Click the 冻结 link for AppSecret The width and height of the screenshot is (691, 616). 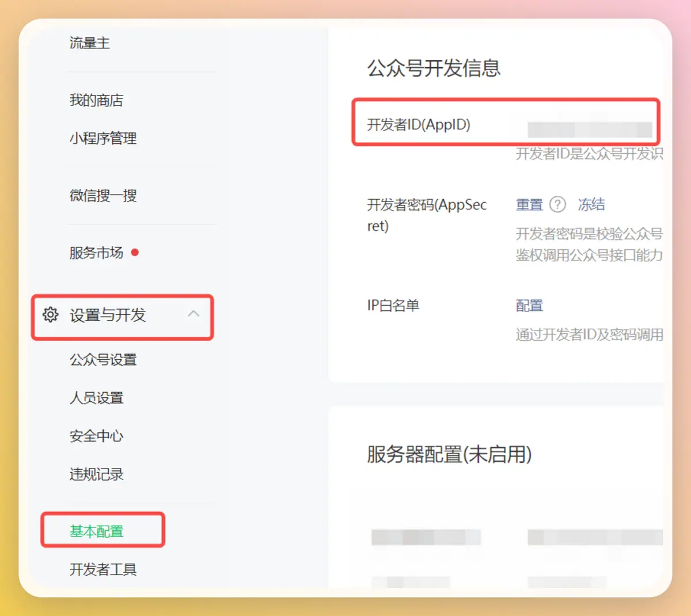click(591, 204)
